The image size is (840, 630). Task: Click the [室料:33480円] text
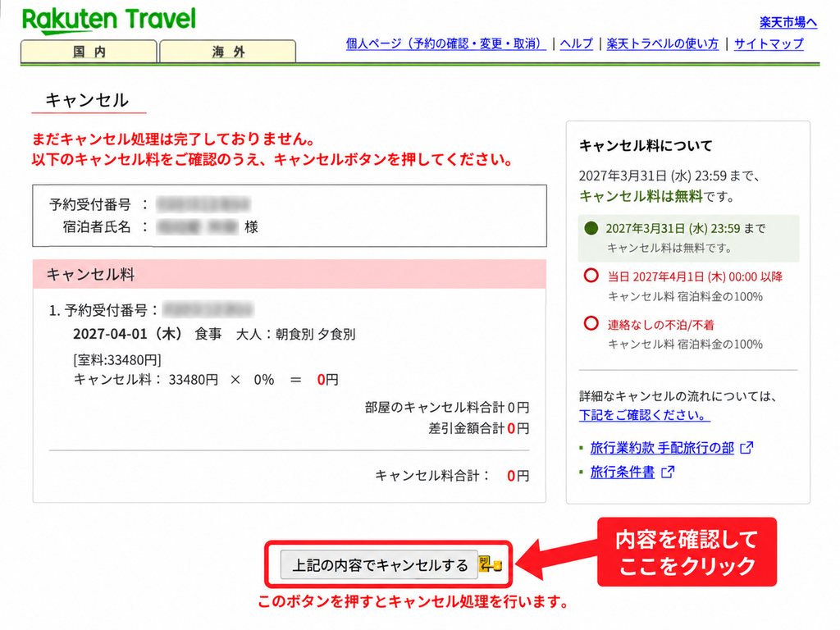coord(117,360)
